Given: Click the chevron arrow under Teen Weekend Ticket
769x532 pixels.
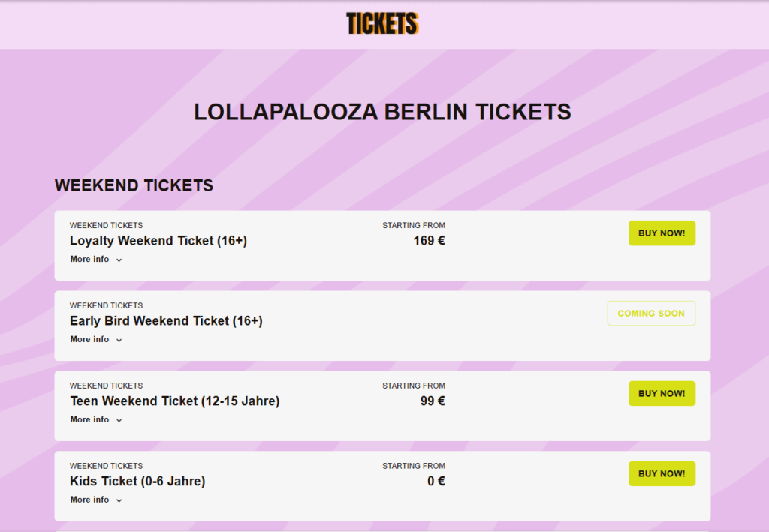Looking at the screenshot, I should pos(119,420).
